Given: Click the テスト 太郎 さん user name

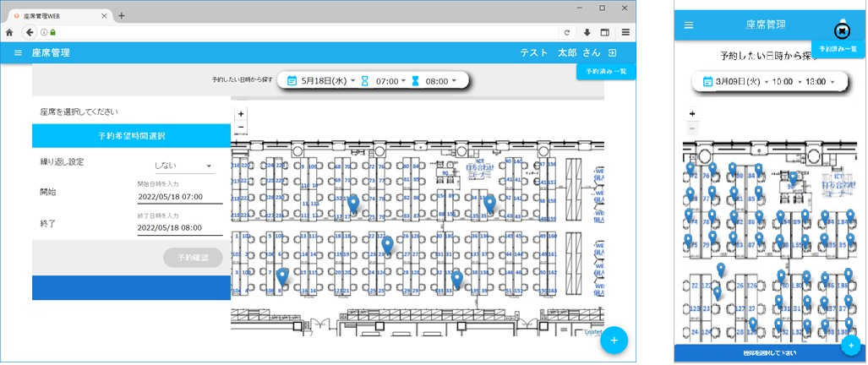Looking at the screenshot, I should point(560,53).
